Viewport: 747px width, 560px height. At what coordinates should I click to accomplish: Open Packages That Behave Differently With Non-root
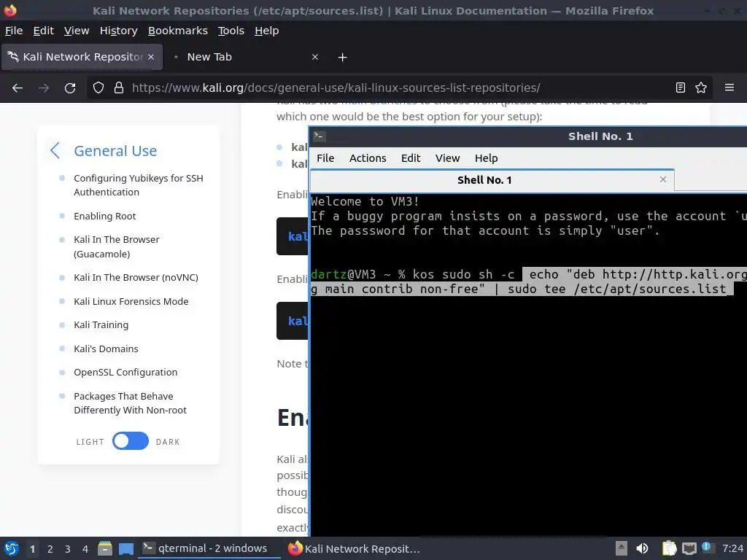pyautogui.click(x=130, y=402)
